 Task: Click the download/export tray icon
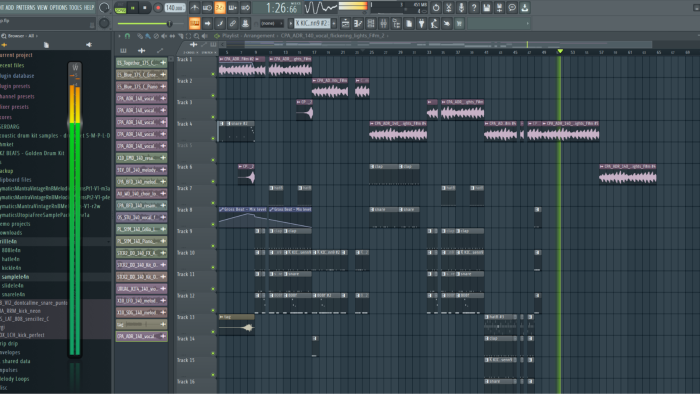point(525,8)
